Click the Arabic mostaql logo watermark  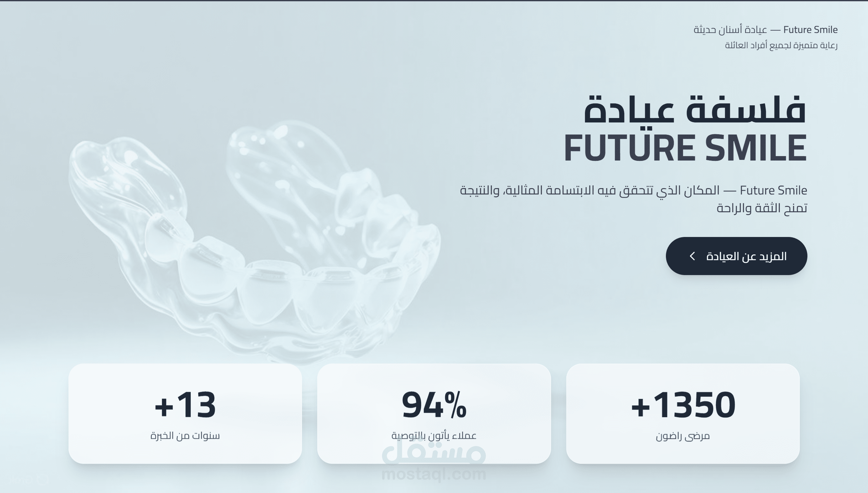[434, 453]
